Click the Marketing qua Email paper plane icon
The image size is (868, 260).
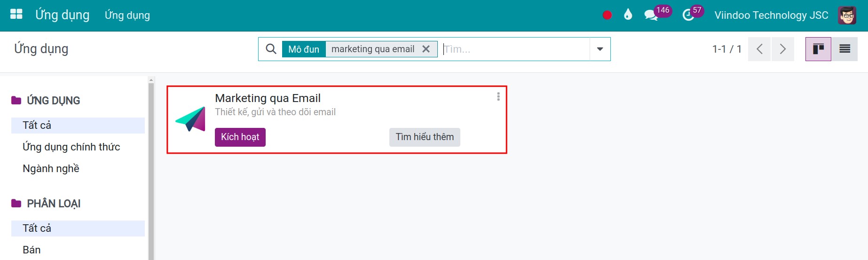190,119
